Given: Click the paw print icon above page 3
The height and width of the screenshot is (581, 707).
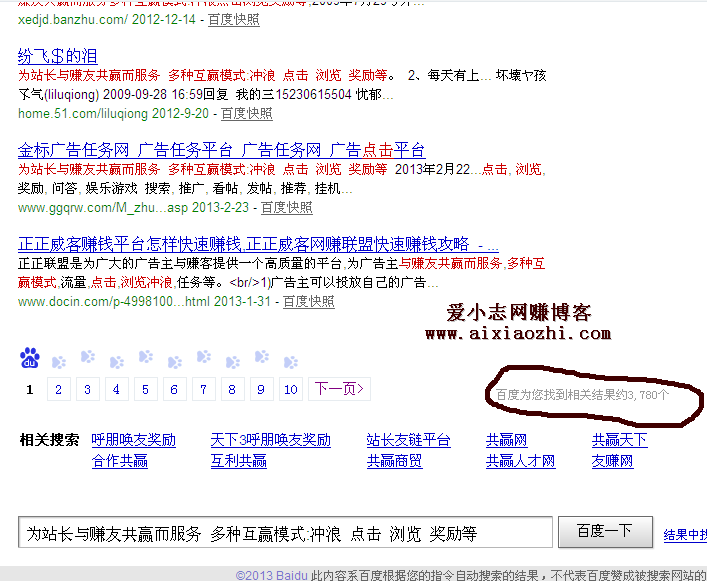Looking at the screenshot, I should point(87,357).
